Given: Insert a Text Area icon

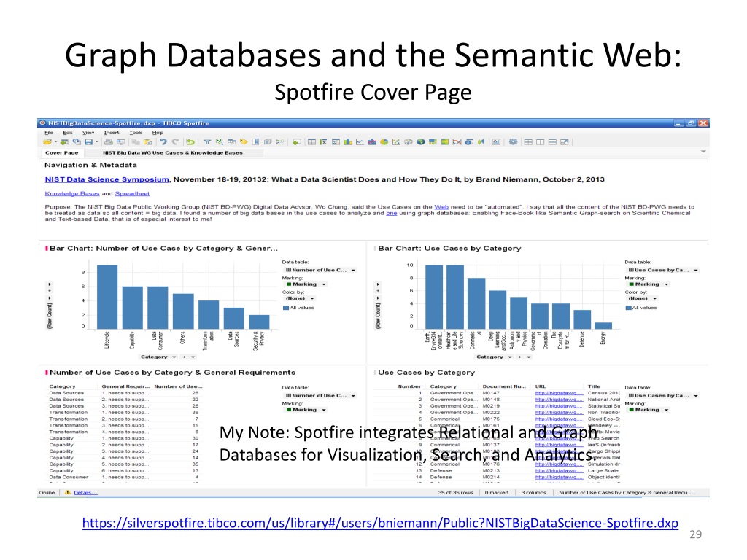Looking at the screenshot, I should pyautogui.click(x=496, y=142).
